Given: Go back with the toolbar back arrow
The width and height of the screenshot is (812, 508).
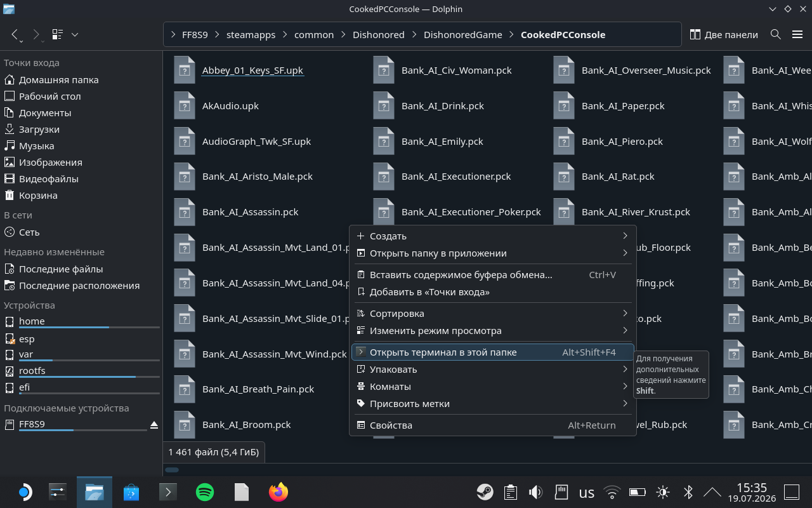Looking at the screenshot, I should tap(16, 35).
